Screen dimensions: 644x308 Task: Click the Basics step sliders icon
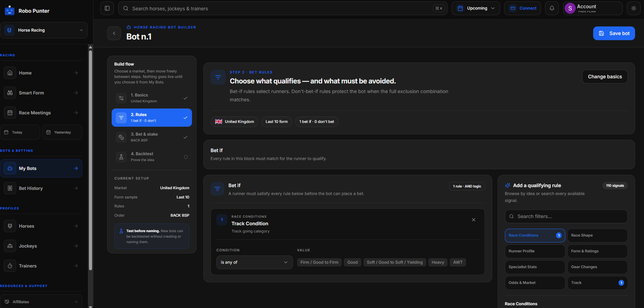coord(121,98)
